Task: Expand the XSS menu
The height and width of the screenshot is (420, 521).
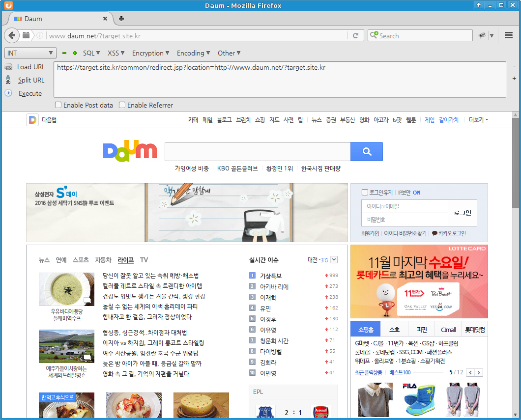Action: click(116, 53)
